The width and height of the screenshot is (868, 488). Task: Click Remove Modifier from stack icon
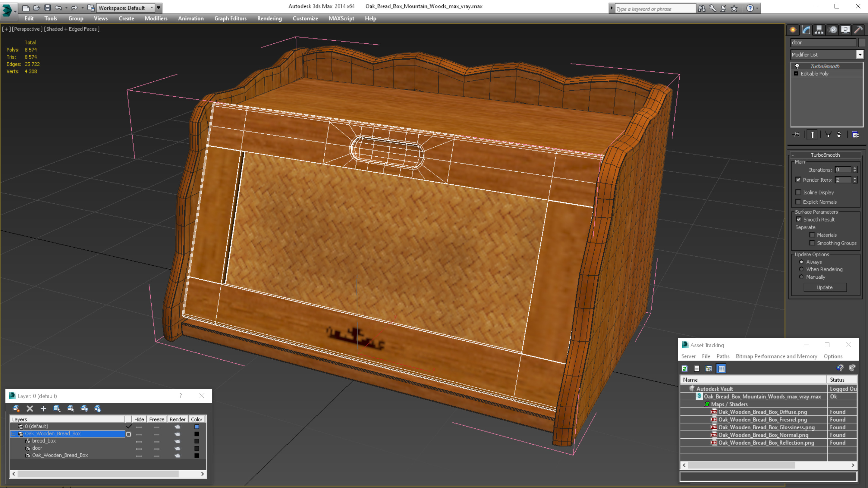[839, 134]
